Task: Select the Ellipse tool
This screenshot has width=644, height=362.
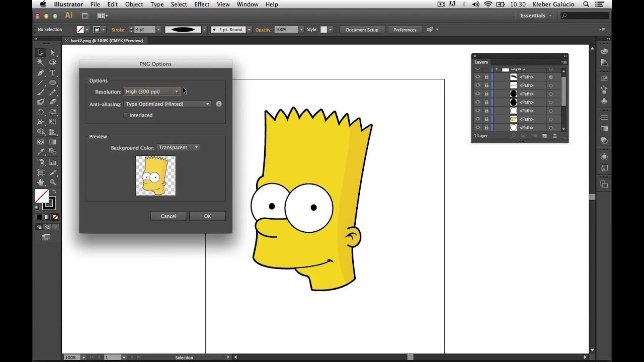Action: click(53, 82)
